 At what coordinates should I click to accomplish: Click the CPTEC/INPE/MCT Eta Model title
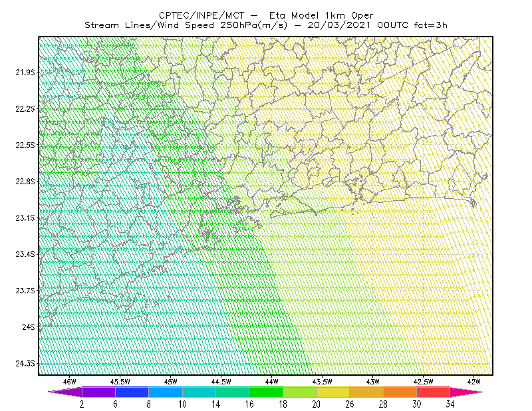(x=266, y=15)
